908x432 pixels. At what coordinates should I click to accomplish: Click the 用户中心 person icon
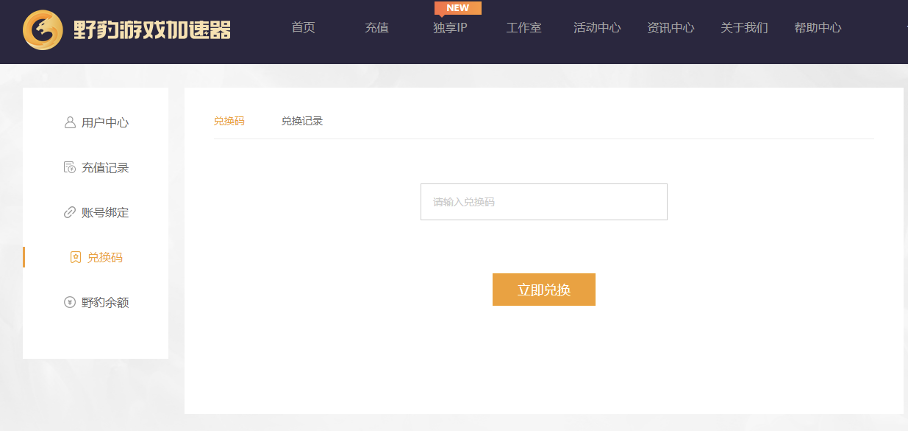click(x=70, y=122)
